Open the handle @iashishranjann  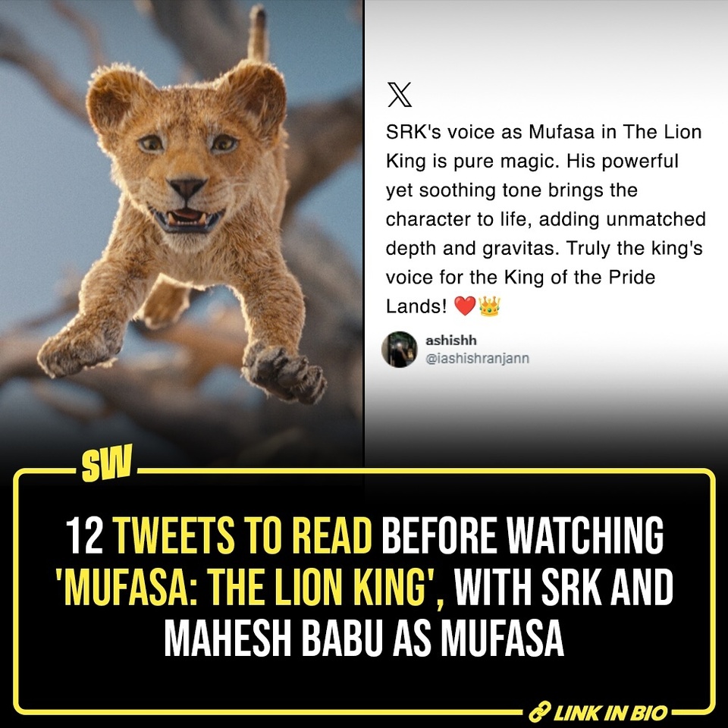477,359
